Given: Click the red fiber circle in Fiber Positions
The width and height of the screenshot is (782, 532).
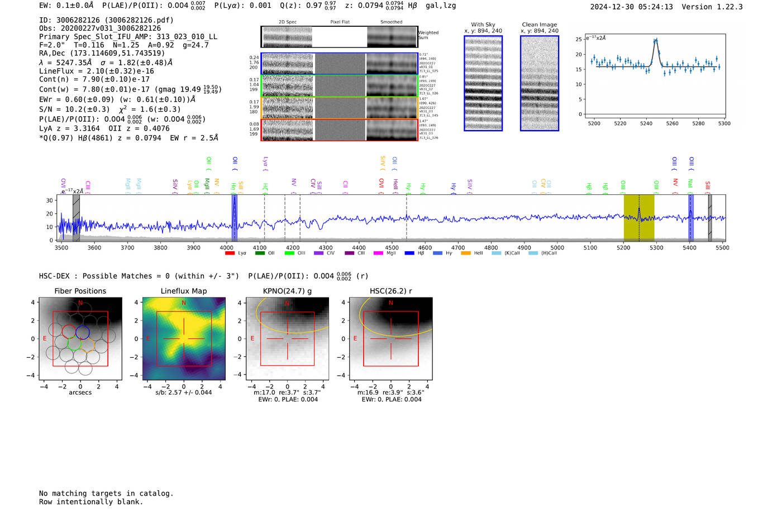Looking at the screenshot, I should click(69, 332).
